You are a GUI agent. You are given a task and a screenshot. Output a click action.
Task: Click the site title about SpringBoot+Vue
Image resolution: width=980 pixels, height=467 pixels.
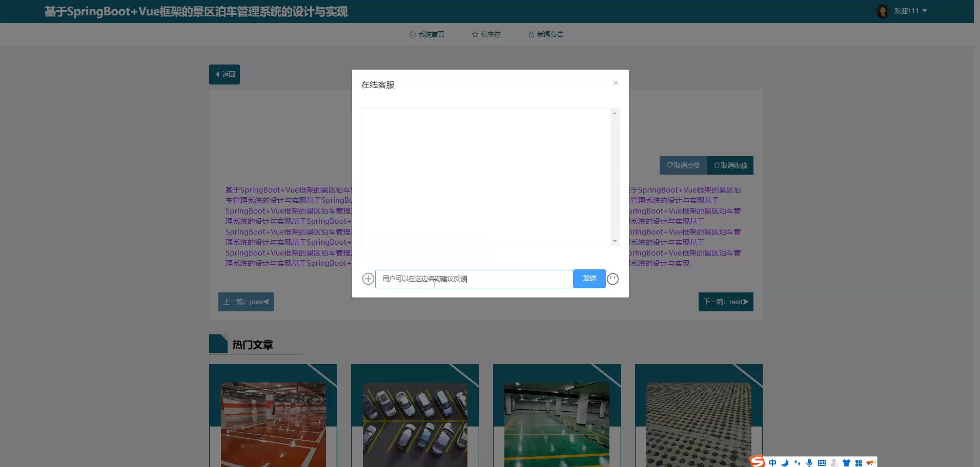point(196,11)
